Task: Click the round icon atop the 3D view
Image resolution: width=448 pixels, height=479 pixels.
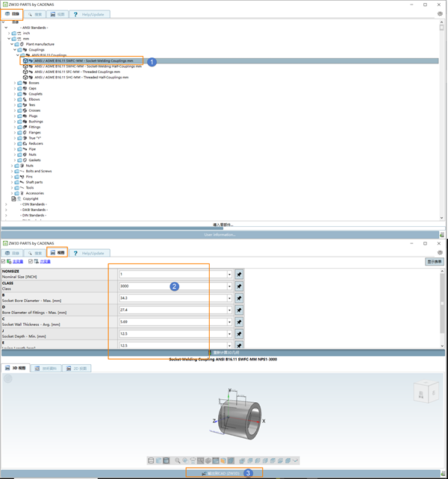Action: pos(8,379)
